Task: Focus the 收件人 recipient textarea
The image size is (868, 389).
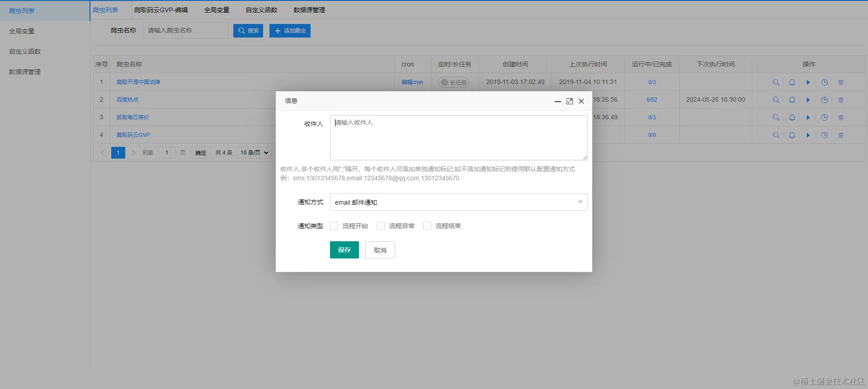Action: click(x=458, y=138)
